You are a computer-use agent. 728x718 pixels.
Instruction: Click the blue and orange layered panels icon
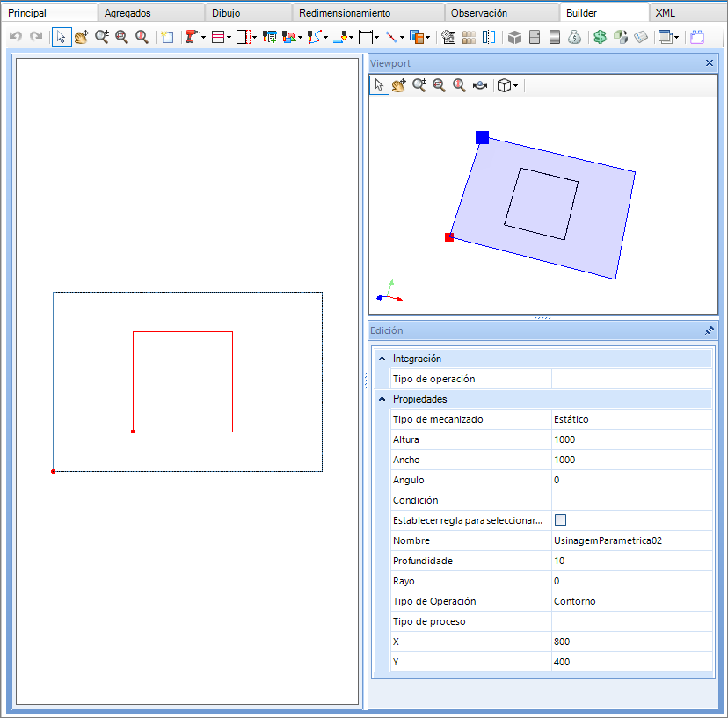[417, 37]
